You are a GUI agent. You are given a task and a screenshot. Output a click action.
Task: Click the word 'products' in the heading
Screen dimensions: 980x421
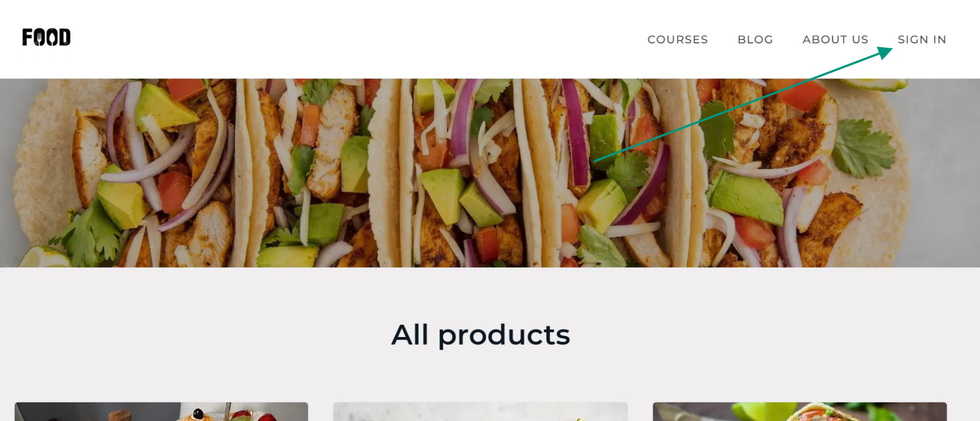[504, 335]
